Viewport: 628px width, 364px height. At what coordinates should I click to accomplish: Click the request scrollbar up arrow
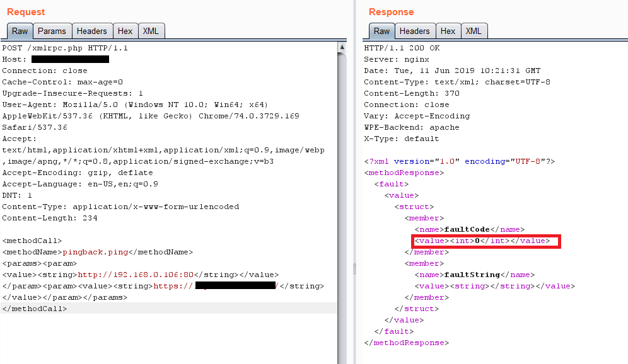coord(342,47)
